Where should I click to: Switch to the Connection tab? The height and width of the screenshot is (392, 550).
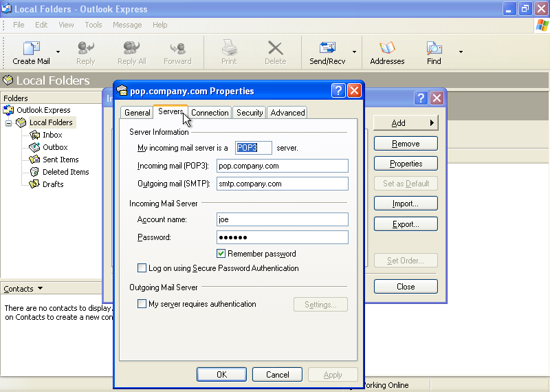(210, 113)
